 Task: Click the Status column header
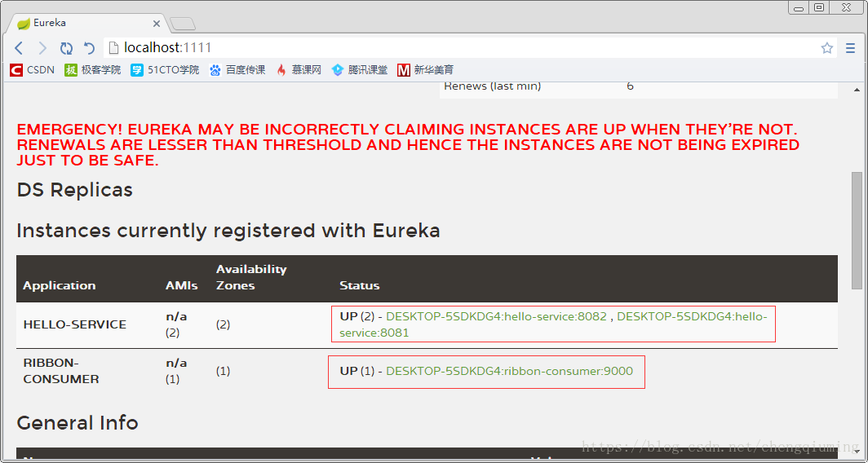(359, 285)
